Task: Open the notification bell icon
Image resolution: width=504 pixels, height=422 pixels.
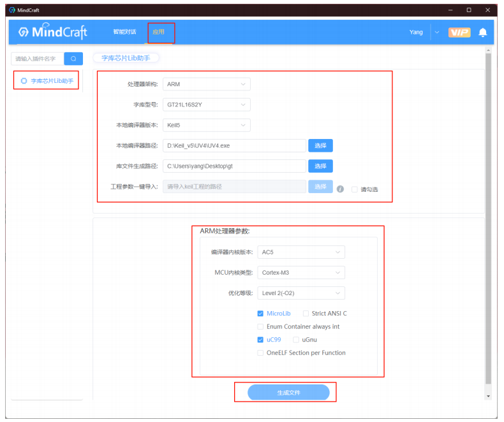Action: (x=483, y=33)
